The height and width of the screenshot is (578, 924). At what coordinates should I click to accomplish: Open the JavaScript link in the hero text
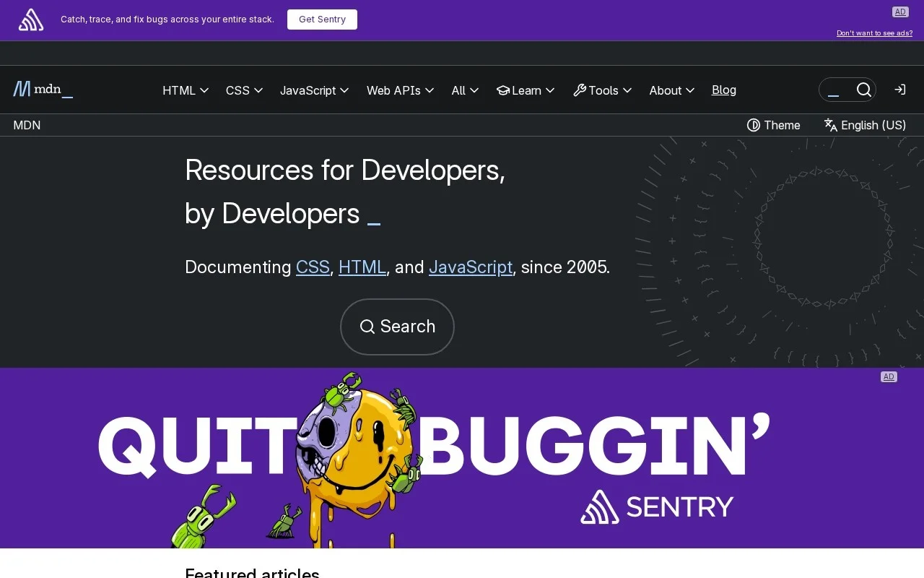(471, 267)
